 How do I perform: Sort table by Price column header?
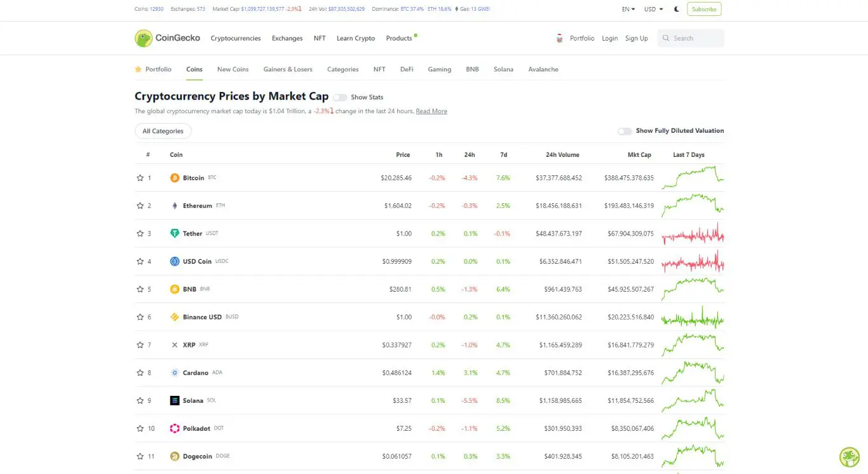(x=403, y=155)
